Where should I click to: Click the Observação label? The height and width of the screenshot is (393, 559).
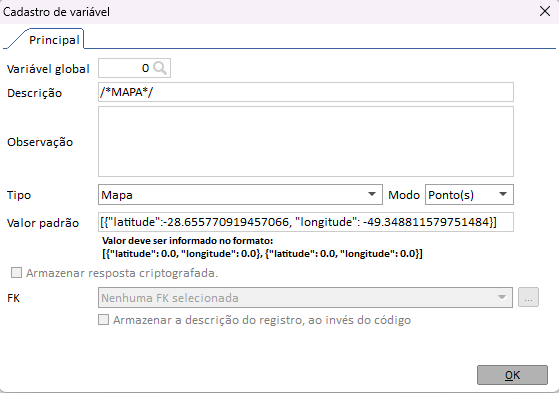click(40, 142)
